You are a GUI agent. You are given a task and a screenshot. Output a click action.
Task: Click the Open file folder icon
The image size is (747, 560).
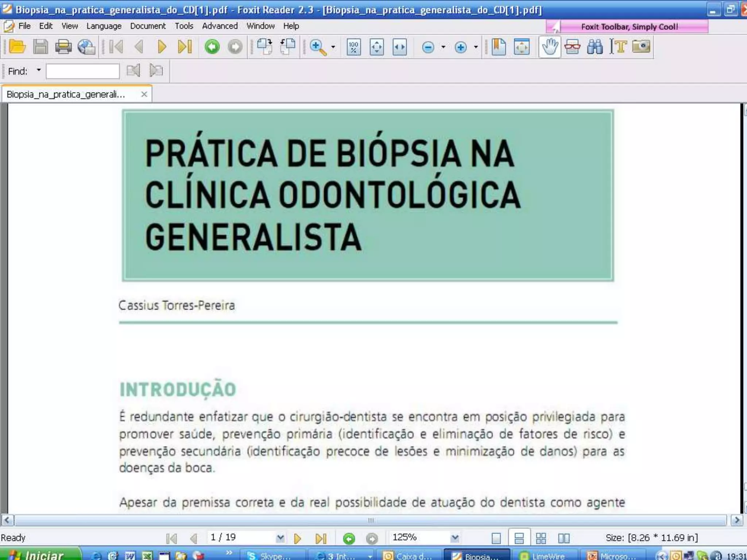point(17,47)
